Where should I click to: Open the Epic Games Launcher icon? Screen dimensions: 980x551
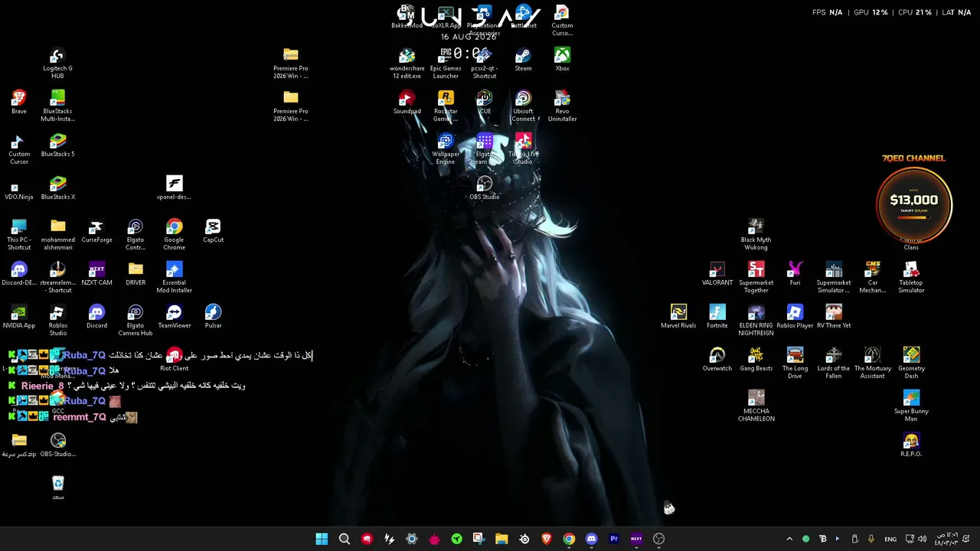coord(446,64)
